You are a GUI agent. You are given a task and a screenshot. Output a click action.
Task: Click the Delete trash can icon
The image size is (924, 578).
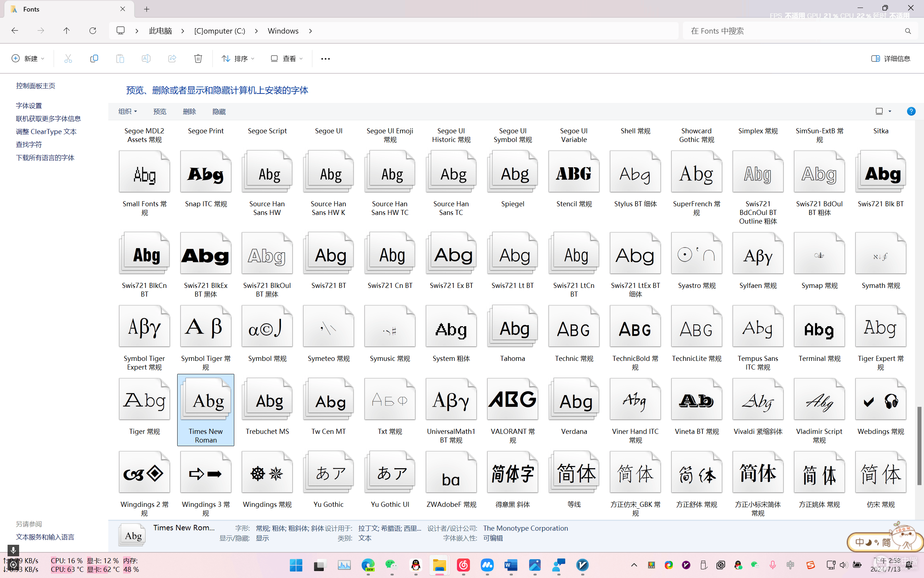[x=198, y=59]
